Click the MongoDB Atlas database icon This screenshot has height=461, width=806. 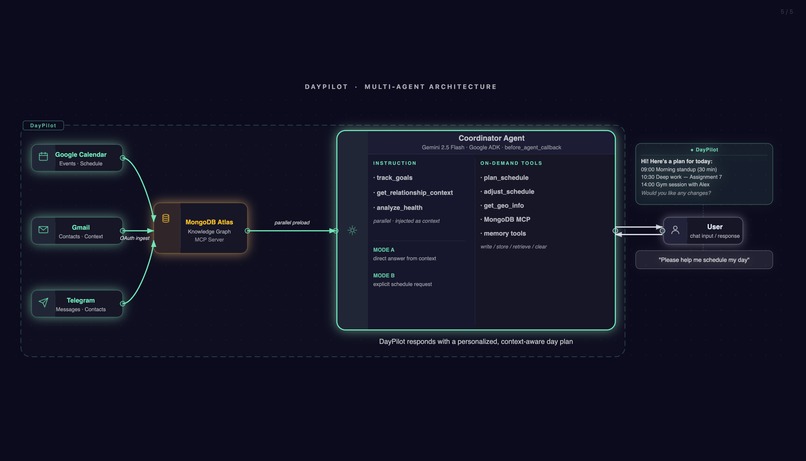[166, 218]
